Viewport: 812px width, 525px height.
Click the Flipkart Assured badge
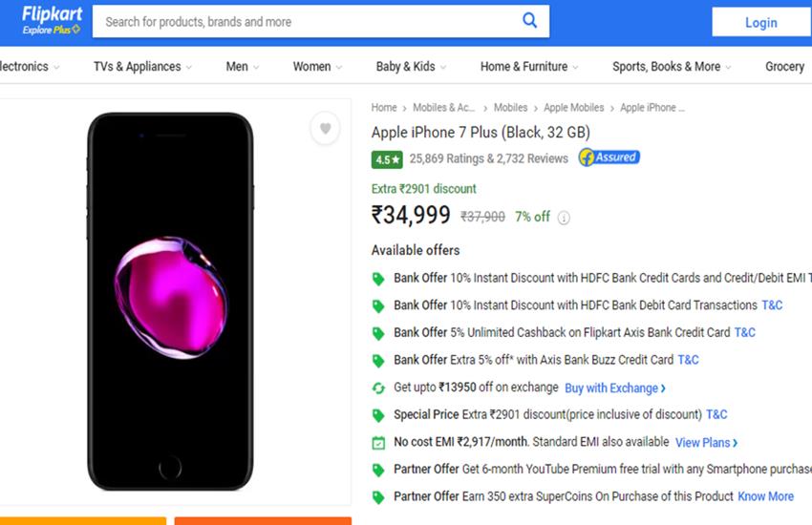coord(609,157)
